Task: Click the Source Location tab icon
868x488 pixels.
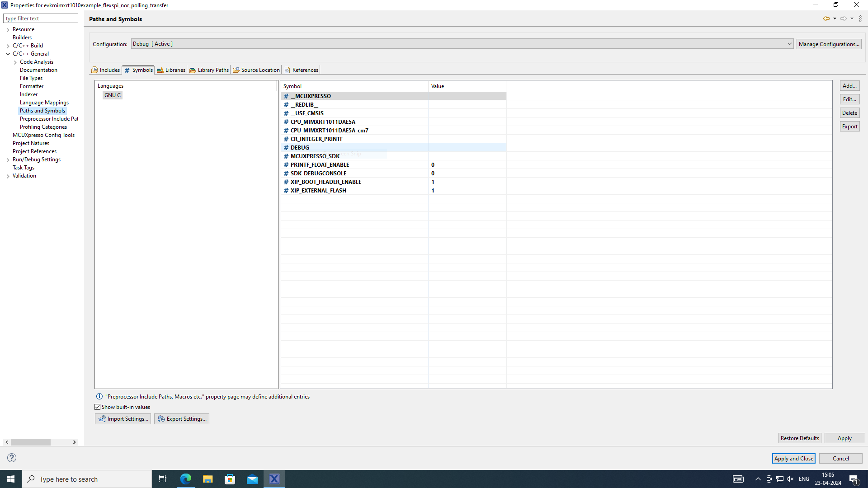Action: [x=236, y=70]
